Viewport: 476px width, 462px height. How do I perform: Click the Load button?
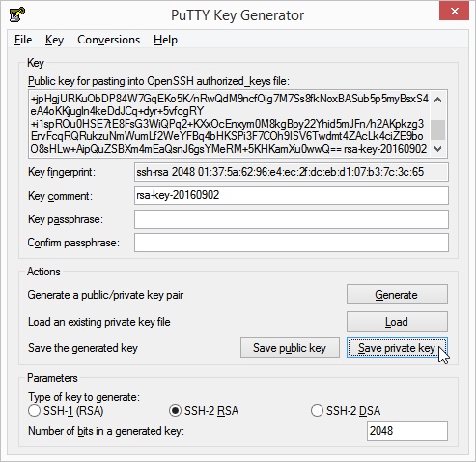(397, 321)
